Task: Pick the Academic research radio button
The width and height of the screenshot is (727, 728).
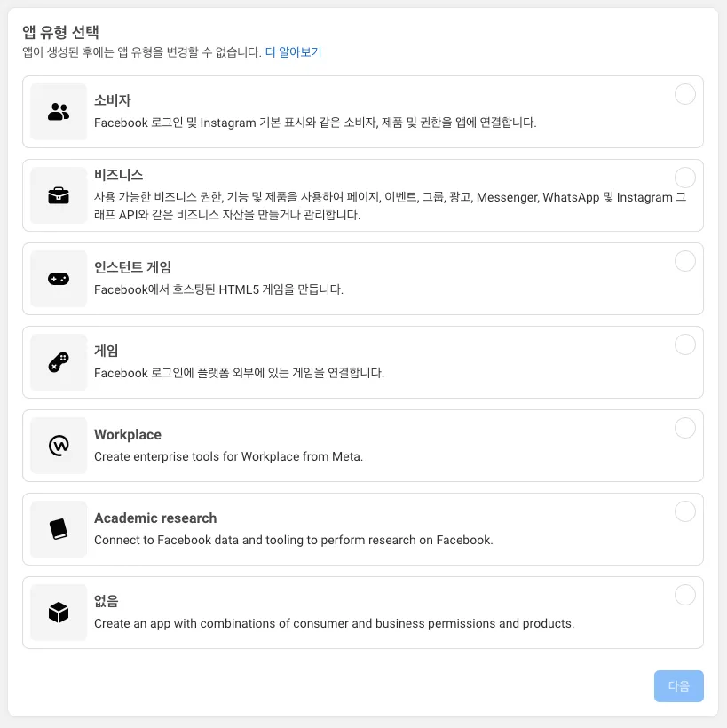Action: 685,511
